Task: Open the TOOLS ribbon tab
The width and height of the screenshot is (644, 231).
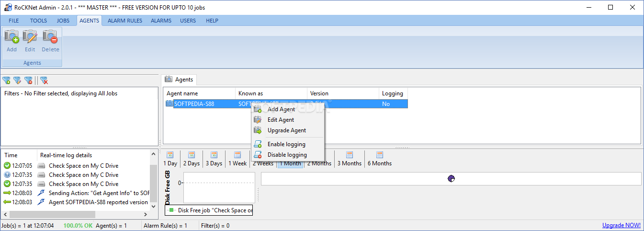Action: [x=38, y=21]
